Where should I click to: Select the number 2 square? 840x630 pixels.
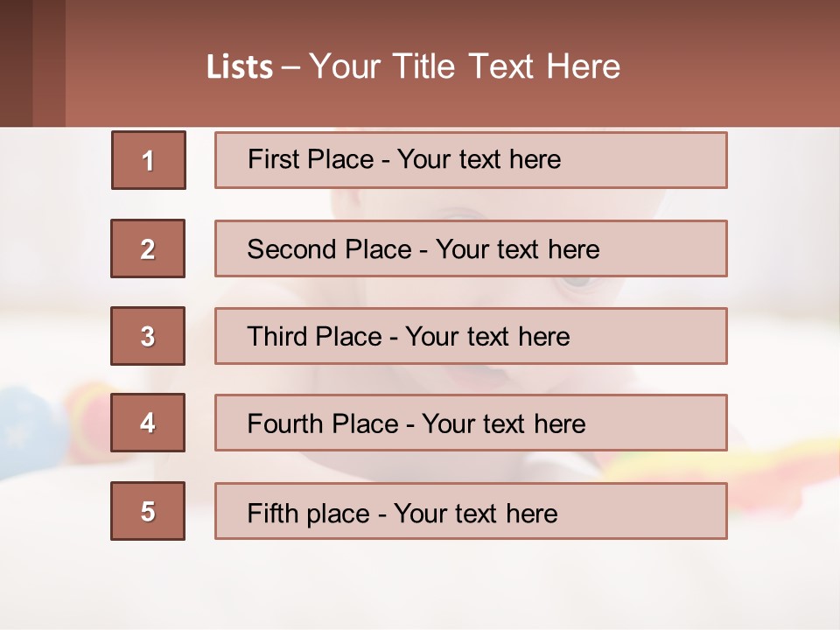pos(148,248)
